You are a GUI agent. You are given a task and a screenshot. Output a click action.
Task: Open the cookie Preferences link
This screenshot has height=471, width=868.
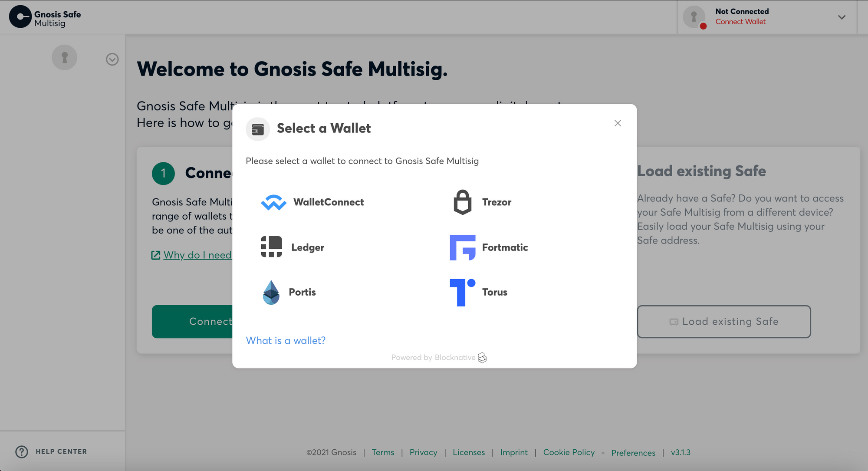[x=633, y=453]
